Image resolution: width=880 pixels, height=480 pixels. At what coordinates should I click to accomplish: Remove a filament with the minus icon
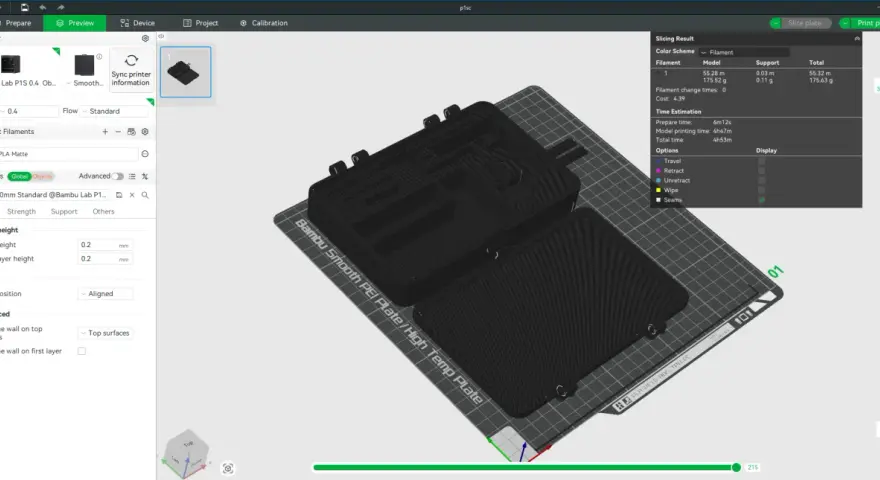pos(118,131)
